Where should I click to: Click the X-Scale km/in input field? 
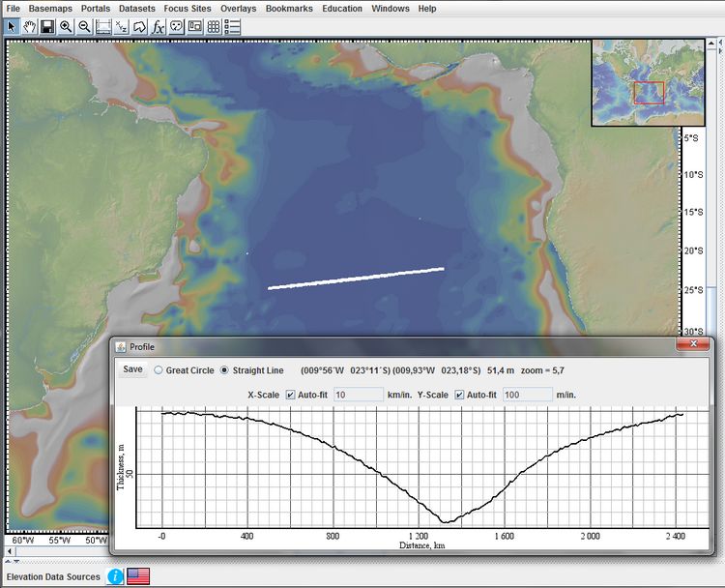(359, 395)
